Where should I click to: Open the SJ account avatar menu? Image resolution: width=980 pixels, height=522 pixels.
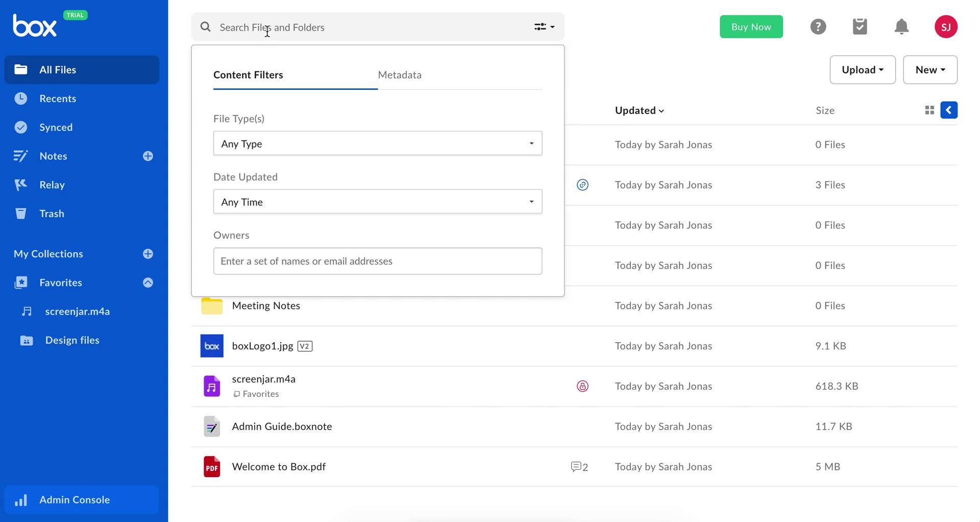tap(946, 27)
